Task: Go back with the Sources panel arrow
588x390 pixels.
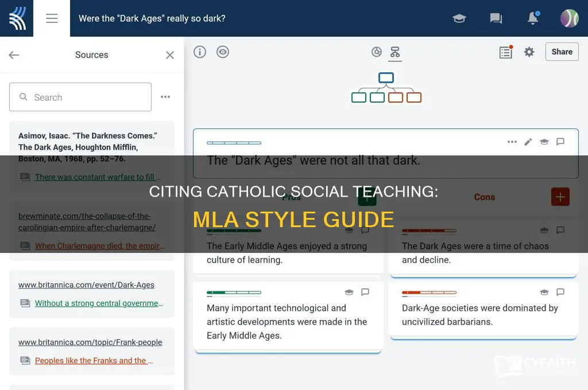Action: (x=14, y=55)
